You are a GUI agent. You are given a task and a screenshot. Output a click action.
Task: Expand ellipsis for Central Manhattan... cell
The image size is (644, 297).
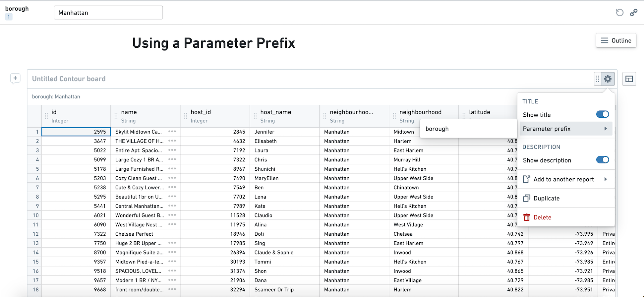tap(172, 206)
